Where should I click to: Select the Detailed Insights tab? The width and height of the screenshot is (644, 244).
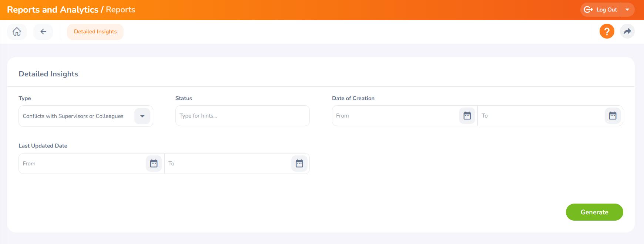[95, 32]
